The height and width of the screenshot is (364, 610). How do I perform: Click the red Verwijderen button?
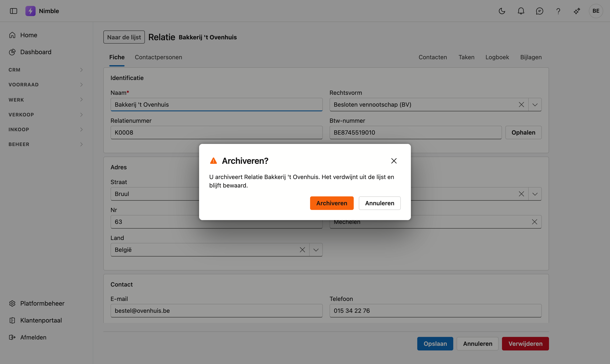click(525, 344)
